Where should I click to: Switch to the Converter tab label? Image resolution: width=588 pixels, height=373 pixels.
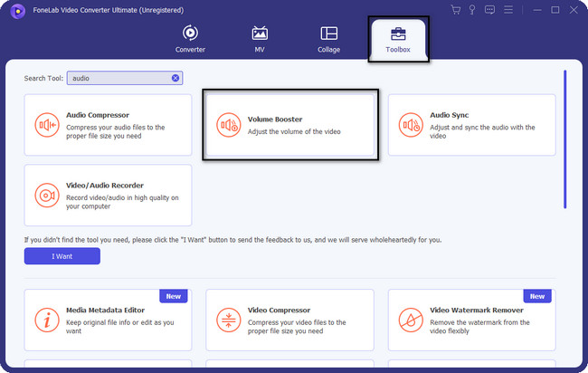pos(190,50)
